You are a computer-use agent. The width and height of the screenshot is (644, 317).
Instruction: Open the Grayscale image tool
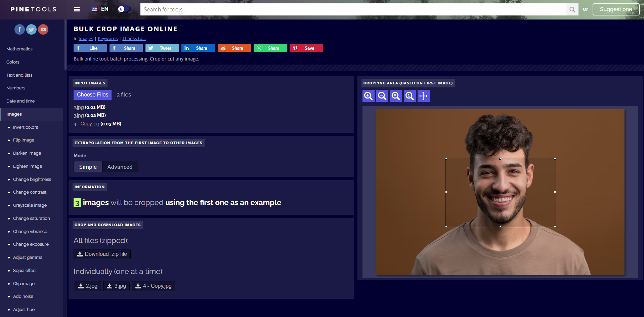tap(30, 205)
